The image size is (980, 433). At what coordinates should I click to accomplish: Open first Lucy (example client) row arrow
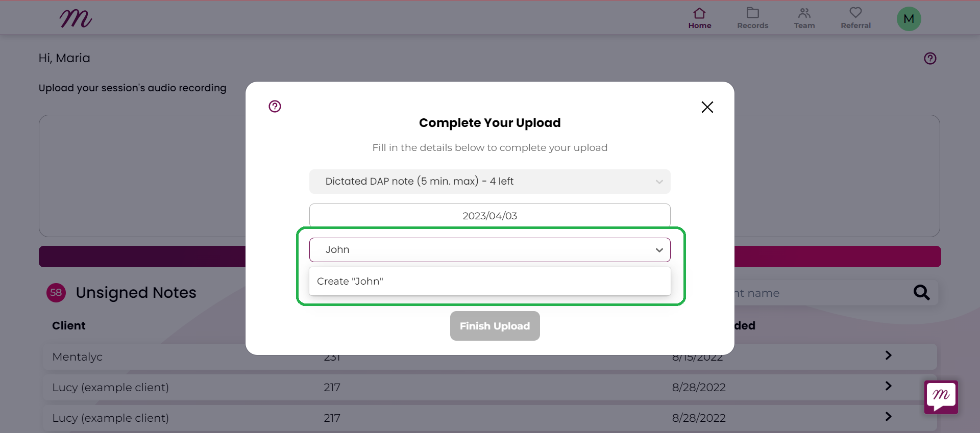[x=888, y=386]
